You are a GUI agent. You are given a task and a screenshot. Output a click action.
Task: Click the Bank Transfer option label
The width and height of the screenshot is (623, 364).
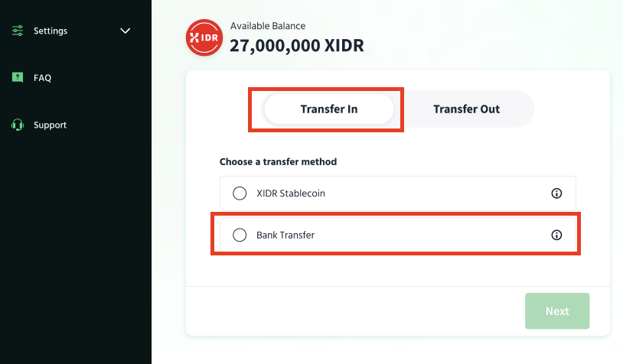coord(285,235)
